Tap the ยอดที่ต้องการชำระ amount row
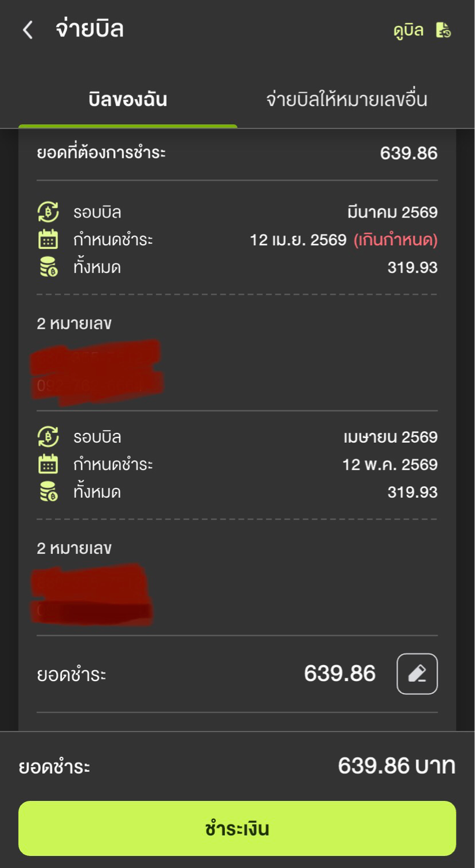This screenshot has width=475, height=868. click(237, 153)
